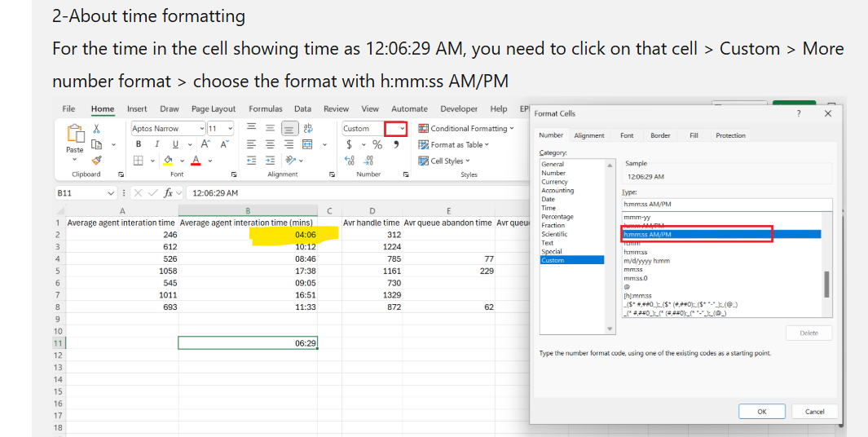Screen dimensions: 868x437
Task: Select cell B11 showing 06:29
Action: pyautogui.click(x=248, y=343)
